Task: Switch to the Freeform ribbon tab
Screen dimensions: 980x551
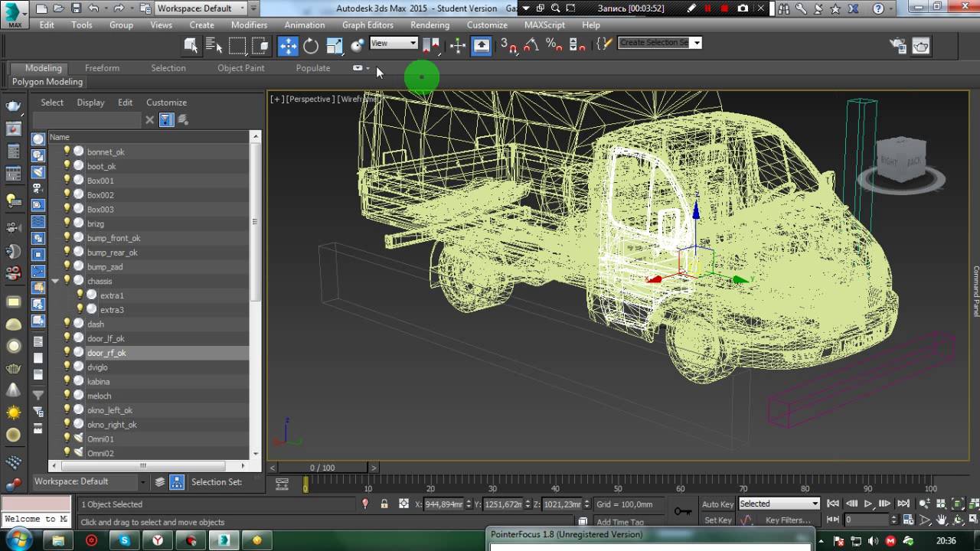Action: point(102,68)
